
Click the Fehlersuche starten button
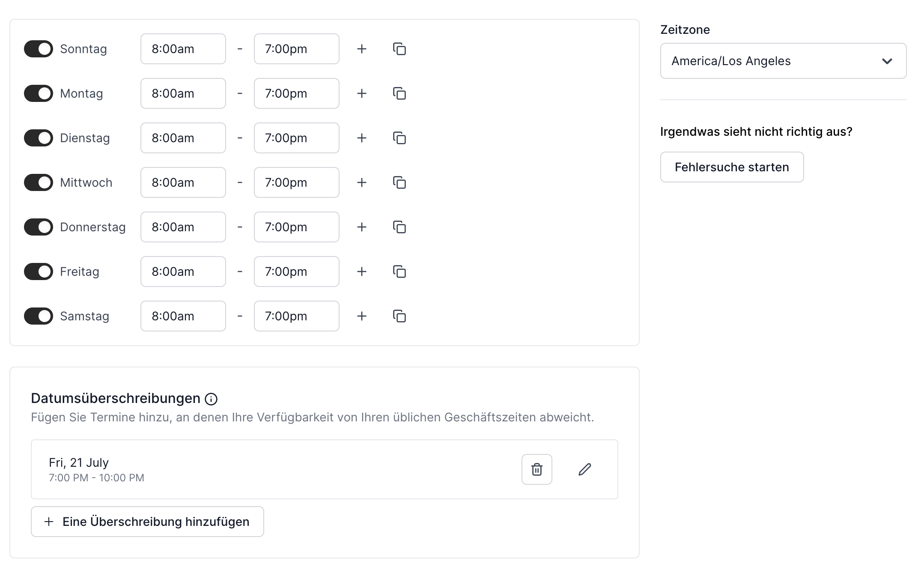tap(731, 167)
